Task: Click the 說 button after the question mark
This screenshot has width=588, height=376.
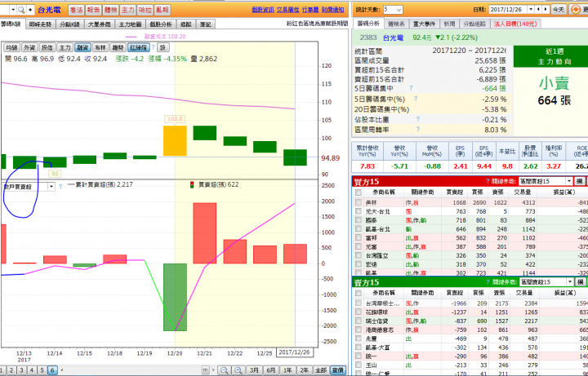Action: coord(163,47)
